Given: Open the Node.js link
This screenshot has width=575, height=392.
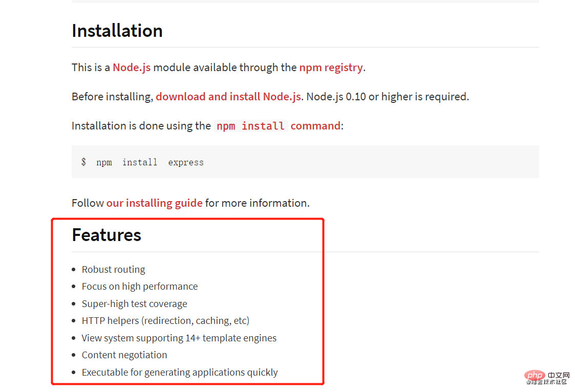Looking at the screenshot, I should click(x=132, y=68).
